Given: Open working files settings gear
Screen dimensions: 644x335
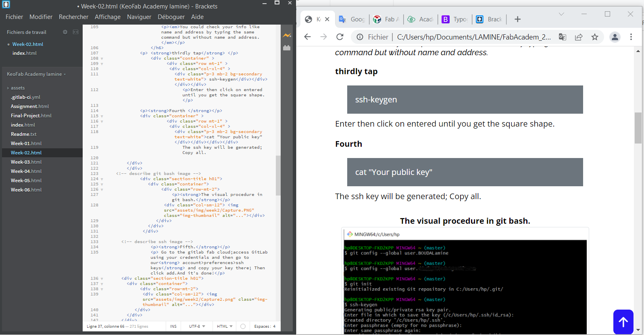Looking at the screenshot, I should [65, 32].
